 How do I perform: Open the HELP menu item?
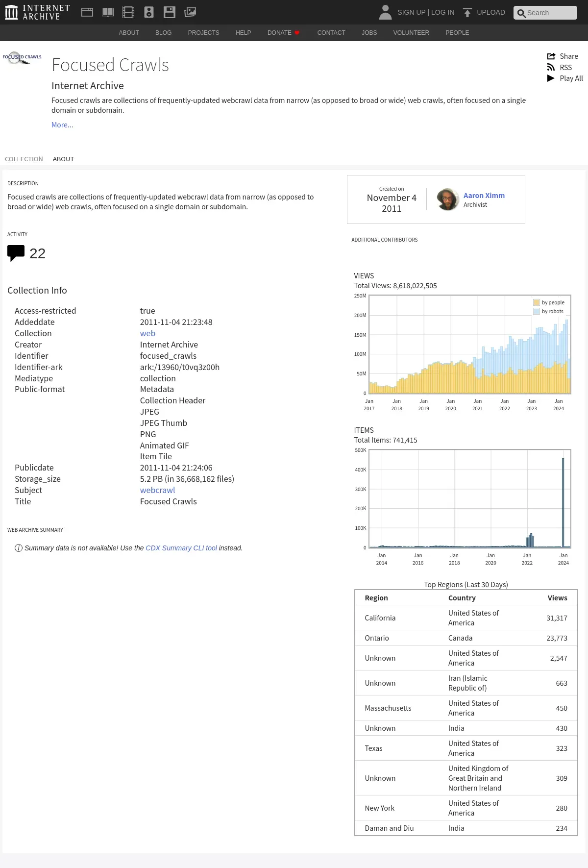pyautogui.click(x=243, y=33)
